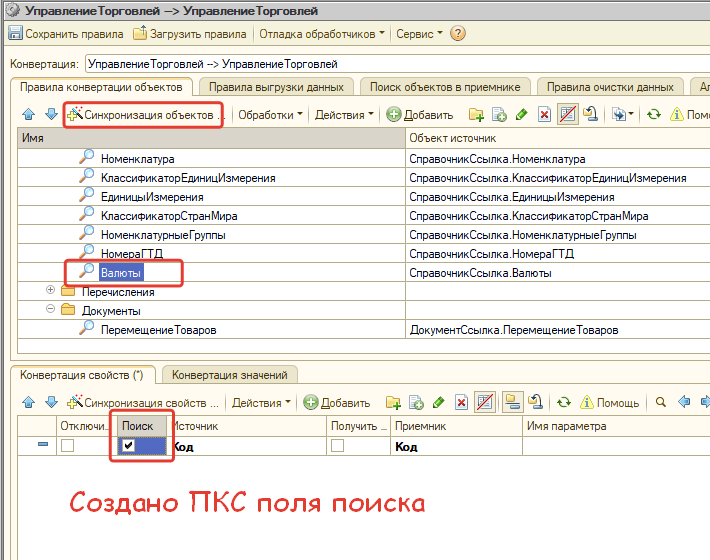
Task: Select НомераГТД rule row
Action: (x=132, y=254)
